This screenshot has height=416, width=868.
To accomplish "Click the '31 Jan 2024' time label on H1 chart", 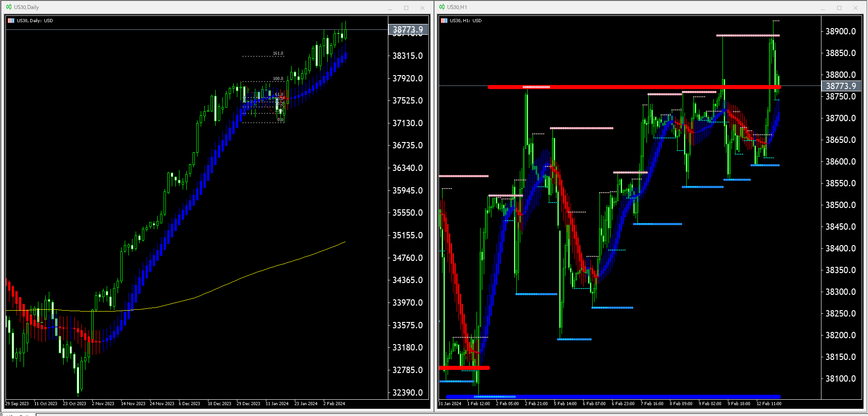I will (x=450, y=404).
